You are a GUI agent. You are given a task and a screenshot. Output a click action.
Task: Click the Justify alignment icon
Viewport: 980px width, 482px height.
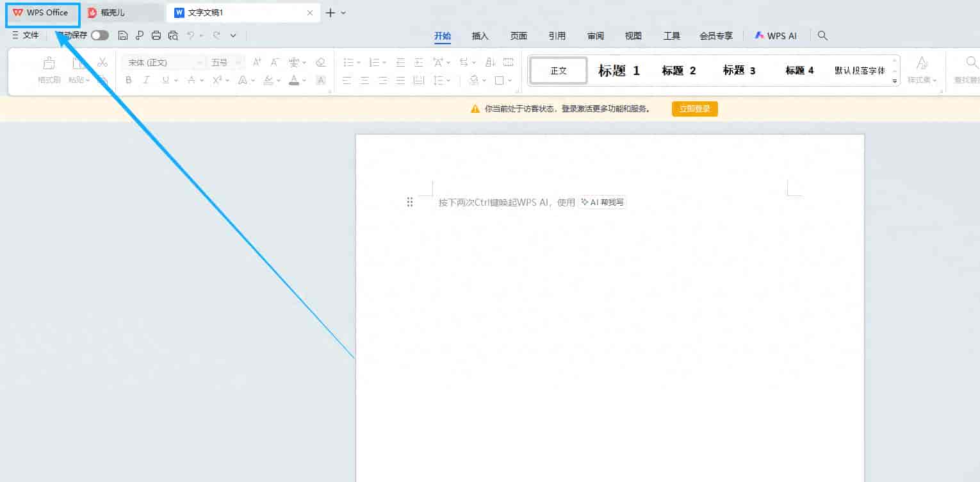coord(400,80)
